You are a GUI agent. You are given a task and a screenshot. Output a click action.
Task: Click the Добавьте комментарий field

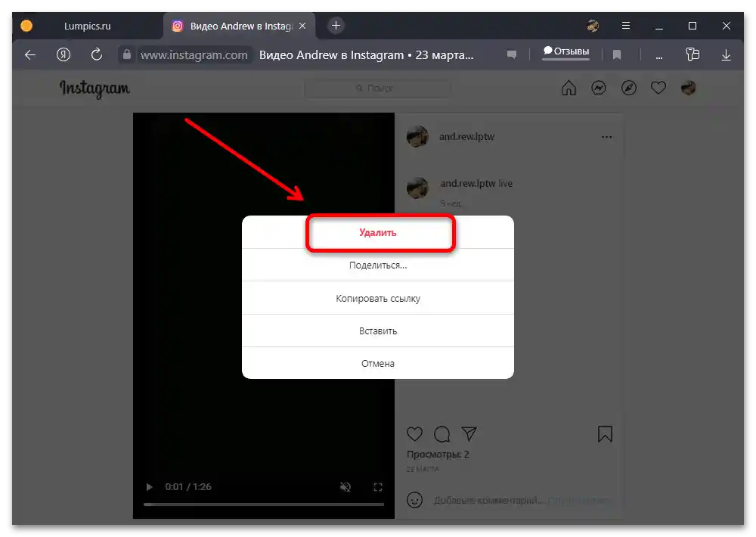click(488, 501)
